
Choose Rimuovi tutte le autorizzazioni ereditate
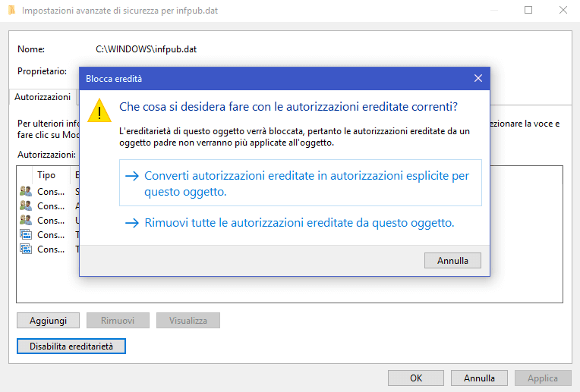tap(298, 223)
